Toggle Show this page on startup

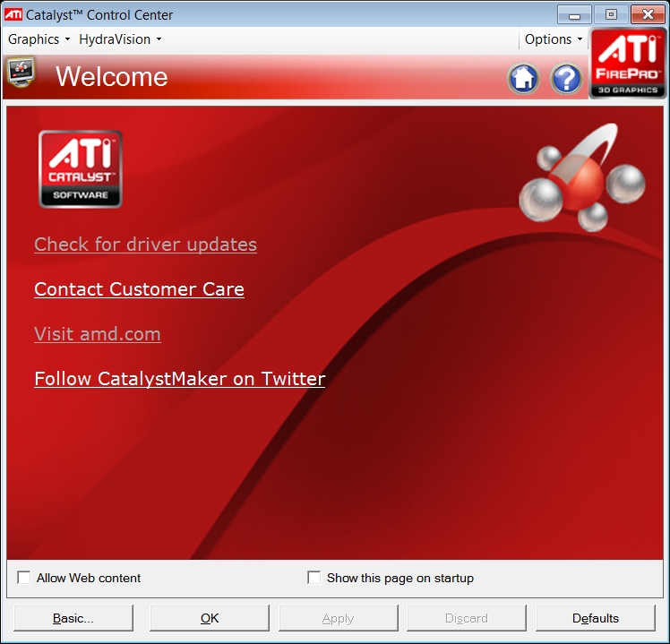[314, 578]
